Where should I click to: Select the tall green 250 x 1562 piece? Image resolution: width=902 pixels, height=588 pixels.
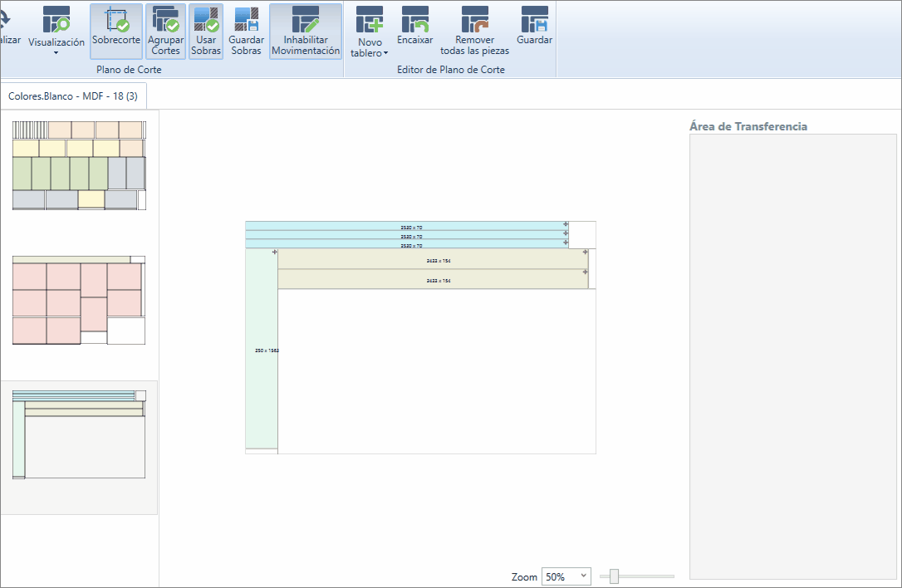click(x=262, y=349)
